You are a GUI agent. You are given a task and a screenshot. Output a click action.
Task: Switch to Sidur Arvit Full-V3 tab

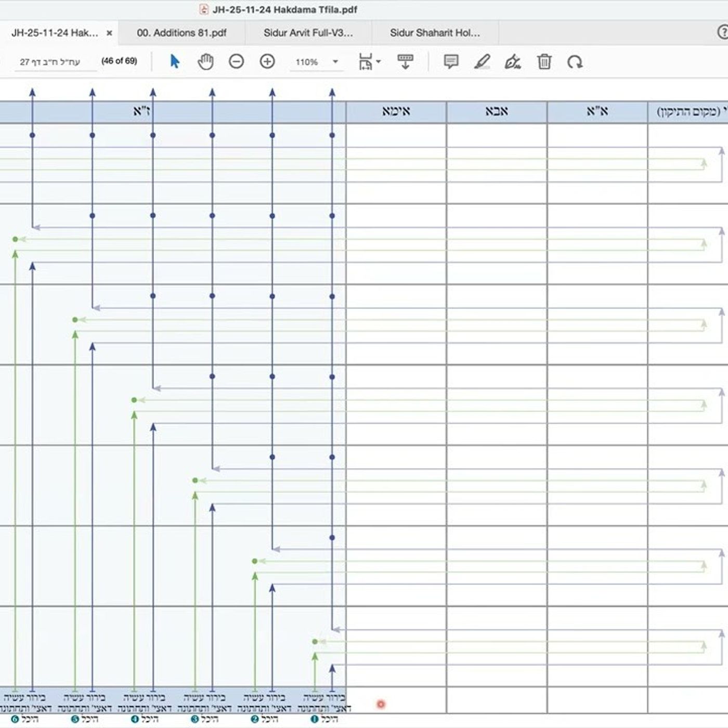[x=308, y=33]
